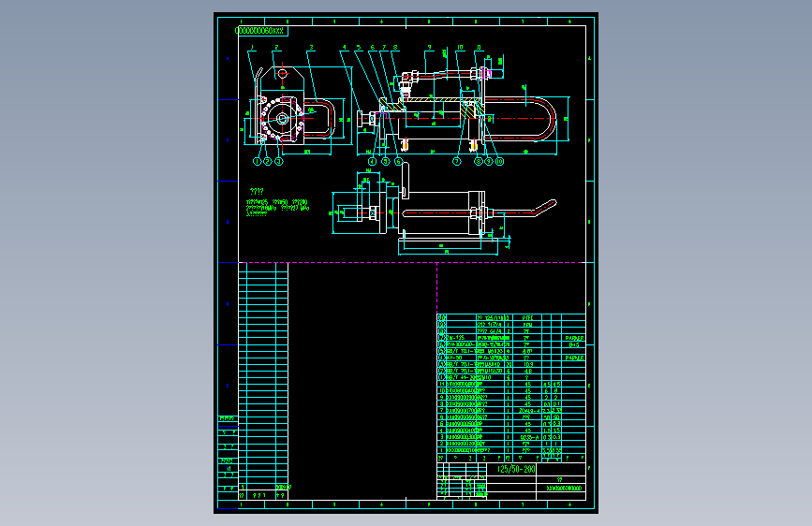
Task: Pick the lifting hole circle atop end view
Action: pos(282,74)
